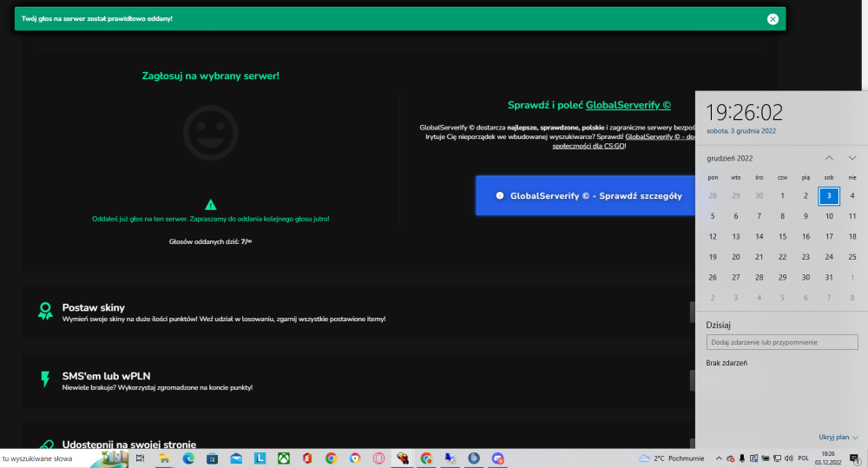
Task: Open the notification center icon
Action: [x=854, y=458]
